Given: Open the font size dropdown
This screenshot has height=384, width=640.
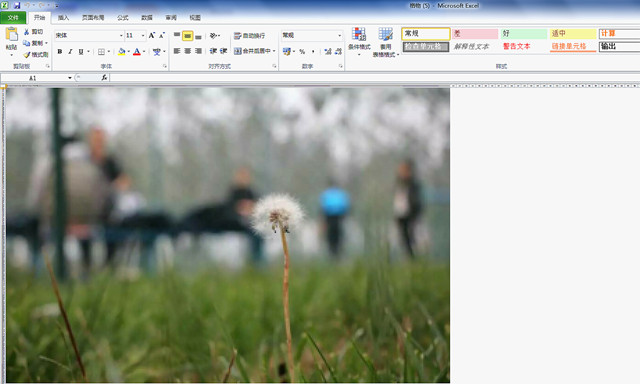Looking at the screenshot, I should 143,36.
